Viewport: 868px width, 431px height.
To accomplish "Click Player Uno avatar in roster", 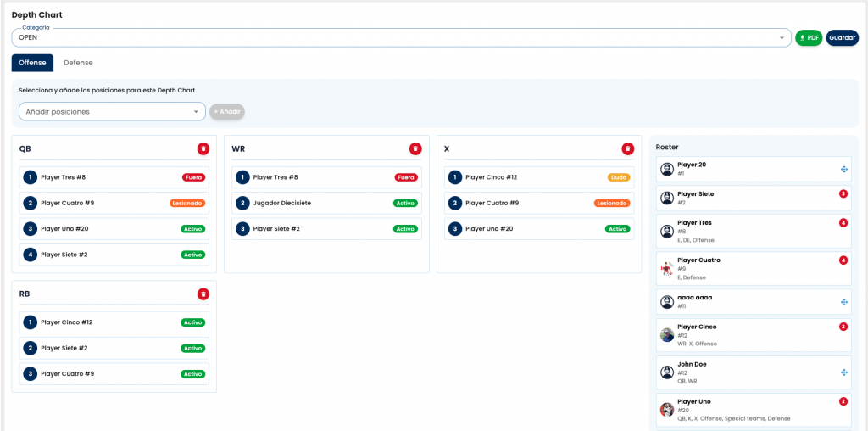I will (667, 410).
